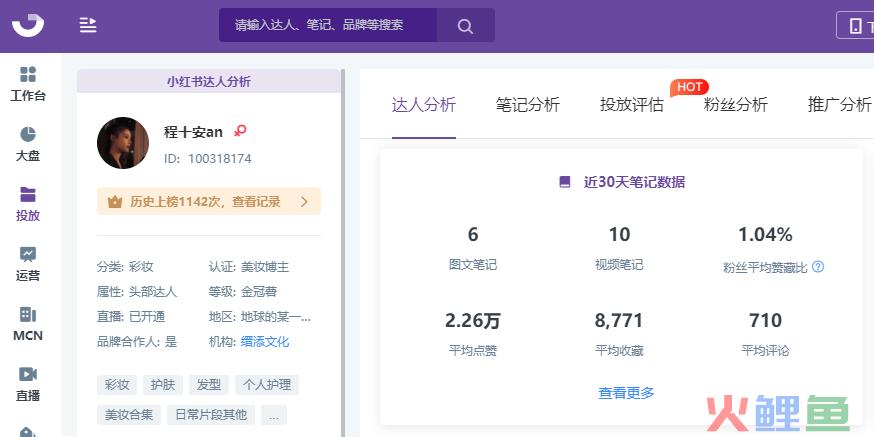Click the 程十安an name
The image size is (874, 437).
193,132
